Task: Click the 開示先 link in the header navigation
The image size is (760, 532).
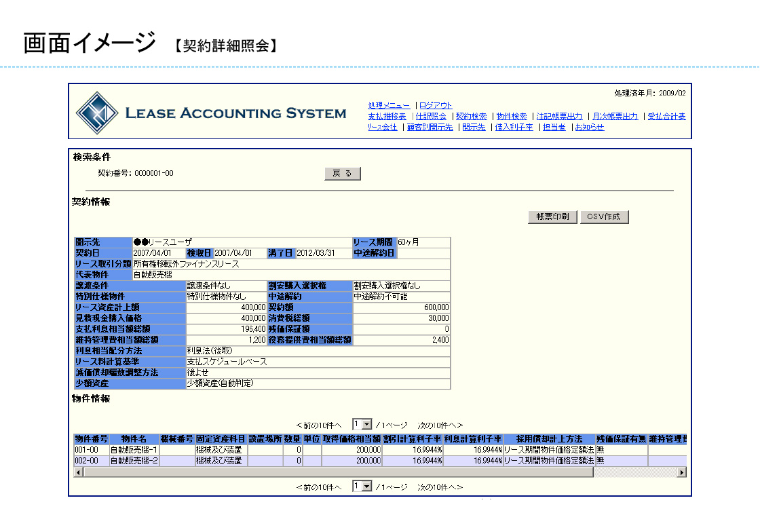Action: tap(474, 127)
